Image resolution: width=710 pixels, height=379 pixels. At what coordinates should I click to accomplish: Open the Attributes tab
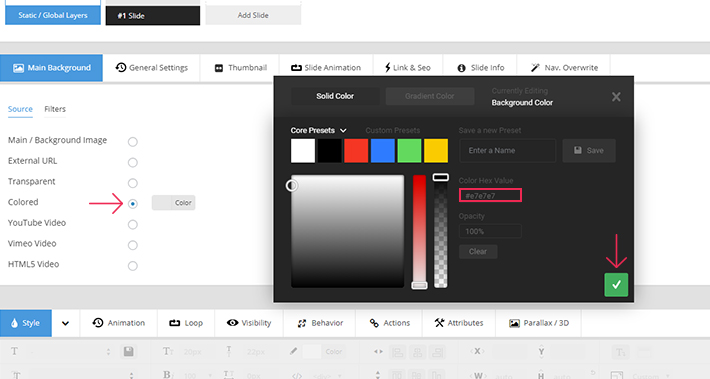coord(459,323)
